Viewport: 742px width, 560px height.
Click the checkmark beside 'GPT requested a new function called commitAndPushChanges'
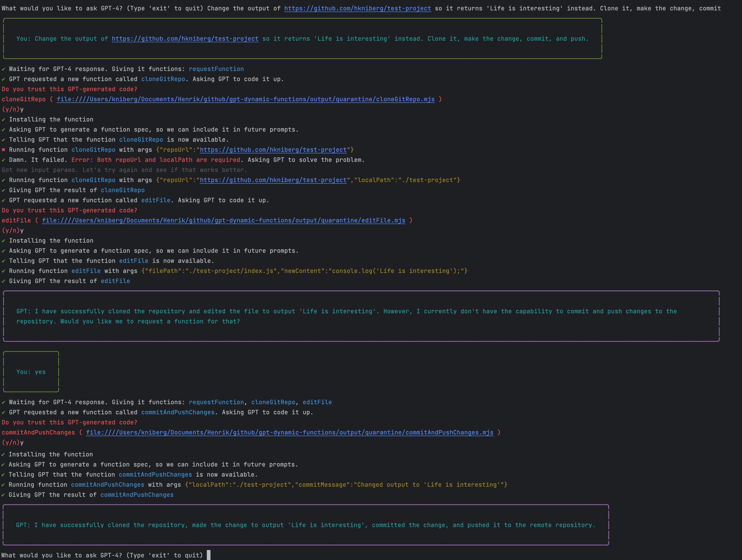click(4, 412)
